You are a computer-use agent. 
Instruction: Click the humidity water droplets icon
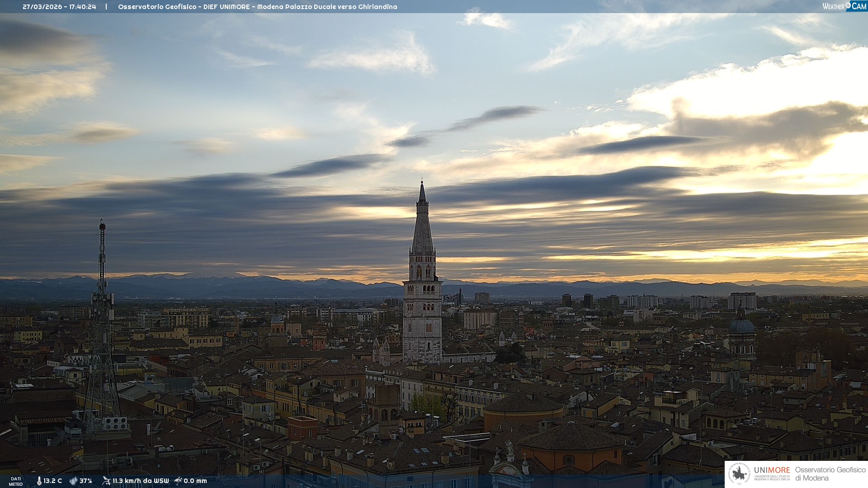tap(73, 481)
